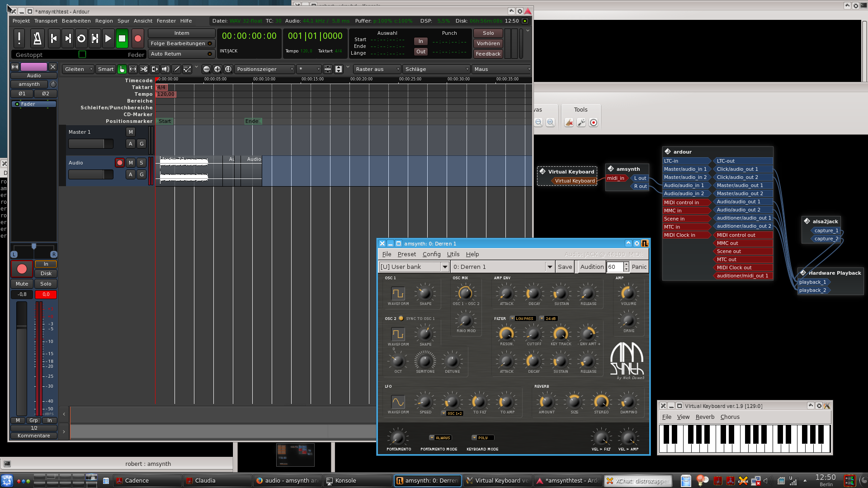Screen dimensions: 868x488
Task: Open the Fenster menu in Ardour
Action: point(166,21)
